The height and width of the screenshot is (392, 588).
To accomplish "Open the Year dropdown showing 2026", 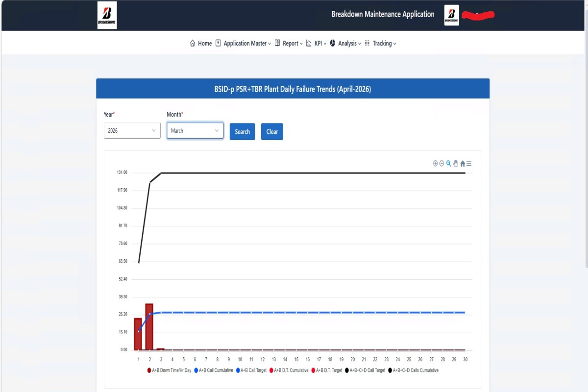I will pyautogui.click(x=132, y=131).
